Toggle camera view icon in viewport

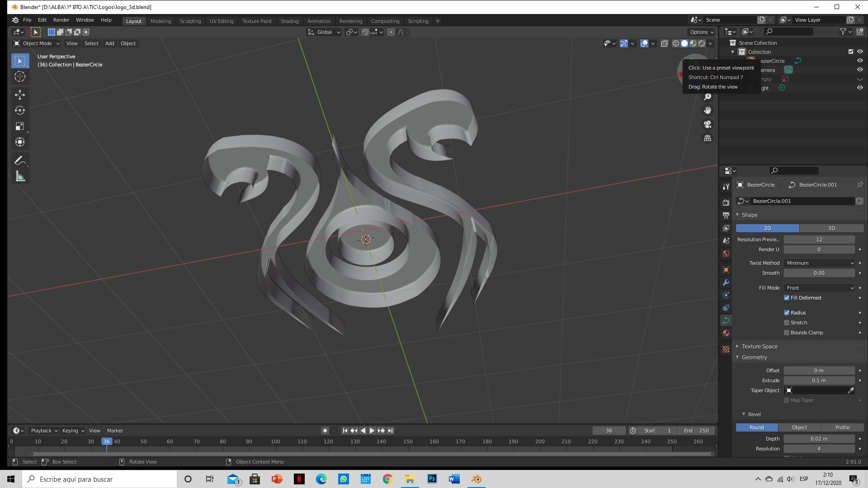[x=708, y=124]
